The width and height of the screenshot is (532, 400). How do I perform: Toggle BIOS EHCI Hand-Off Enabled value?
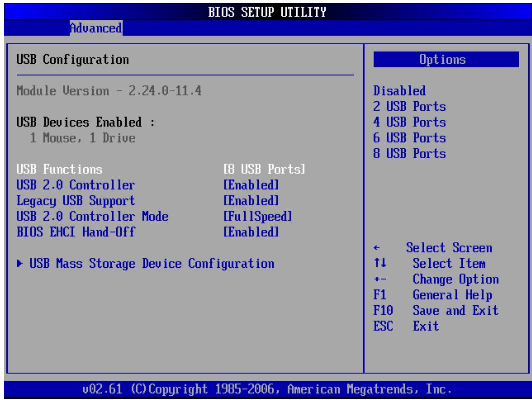(x=251, y=232)
